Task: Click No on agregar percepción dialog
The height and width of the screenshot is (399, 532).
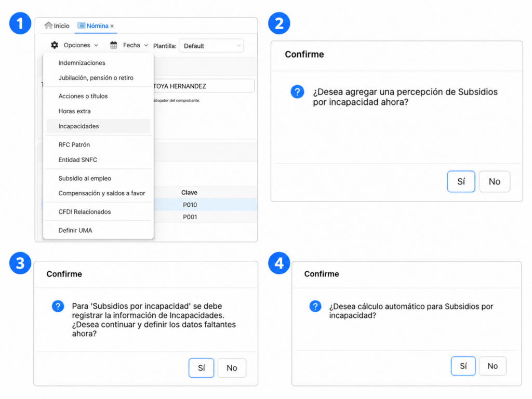Action: click(495, 181)
